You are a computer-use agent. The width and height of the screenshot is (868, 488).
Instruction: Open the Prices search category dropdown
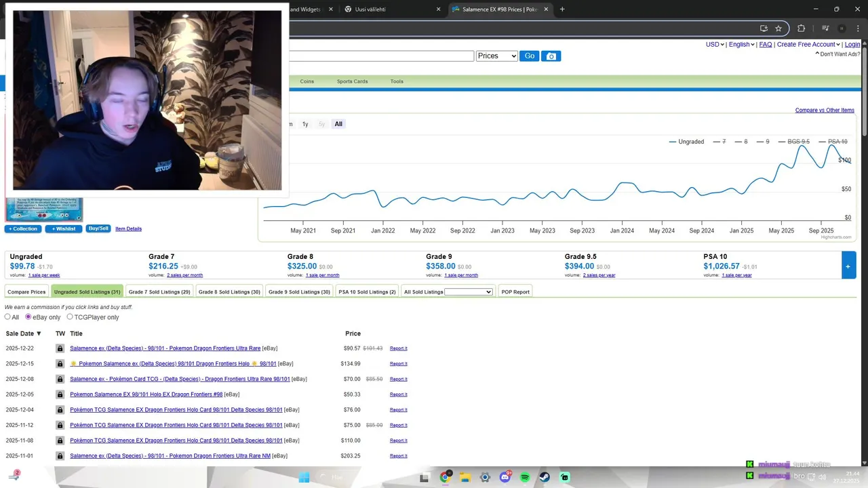497,56
